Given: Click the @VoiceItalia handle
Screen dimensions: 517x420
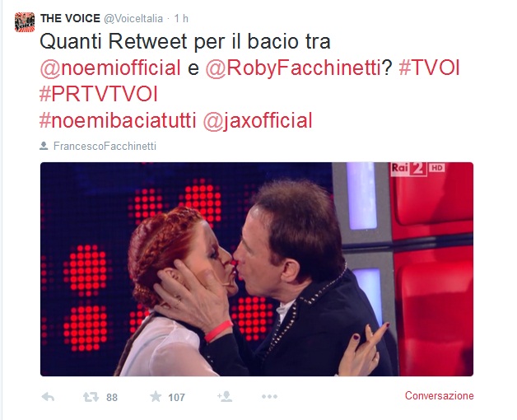Looking at the screenshot, I should (x=133, y=18).
